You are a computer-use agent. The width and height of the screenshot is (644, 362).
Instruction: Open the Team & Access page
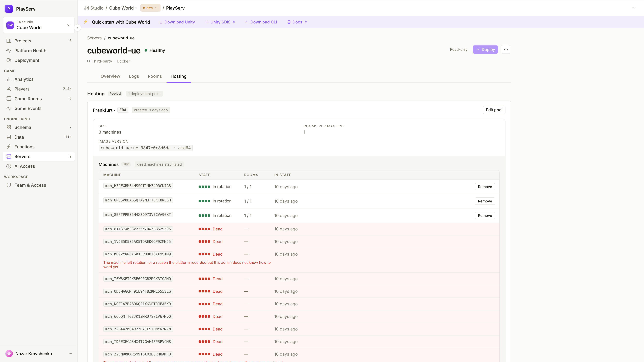(x=39, y=185)
